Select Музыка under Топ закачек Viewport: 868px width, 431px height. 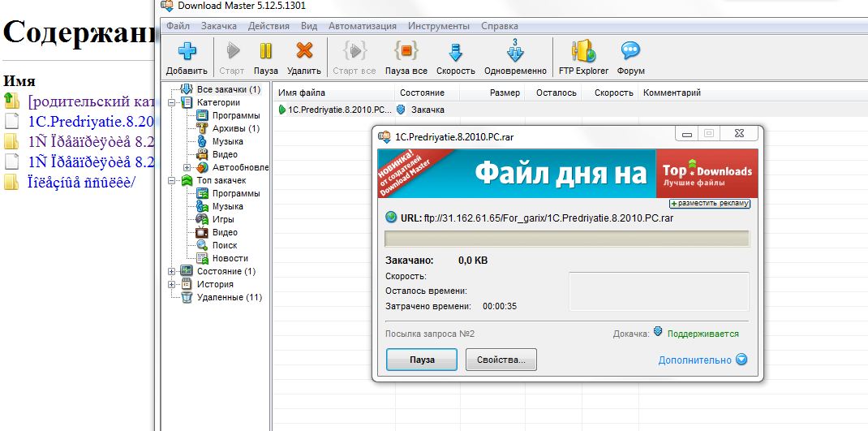(227, 206)
